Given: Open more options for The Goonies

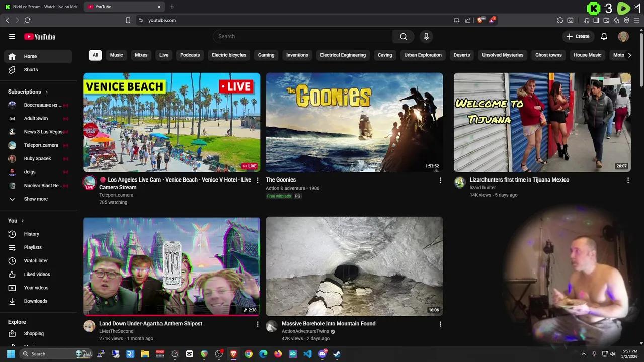Looking at the screenshot, I should pyautogui.click(x=440, y=180).
